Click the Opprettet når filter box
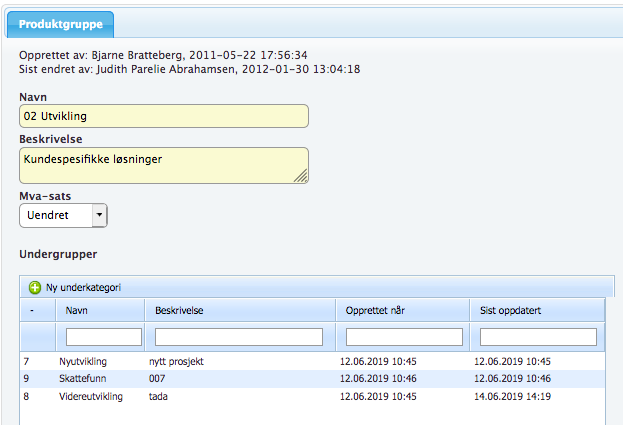The width and height of the screenshot is (623, 425). coord(404,337)
